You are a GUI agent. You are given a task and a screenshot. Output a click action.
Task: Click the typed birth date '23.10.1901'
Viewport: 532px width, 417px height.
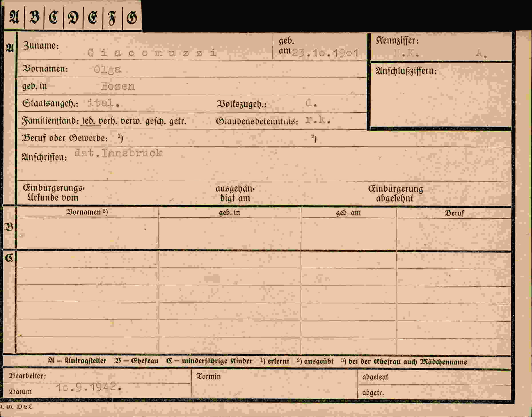pos(325,53)
